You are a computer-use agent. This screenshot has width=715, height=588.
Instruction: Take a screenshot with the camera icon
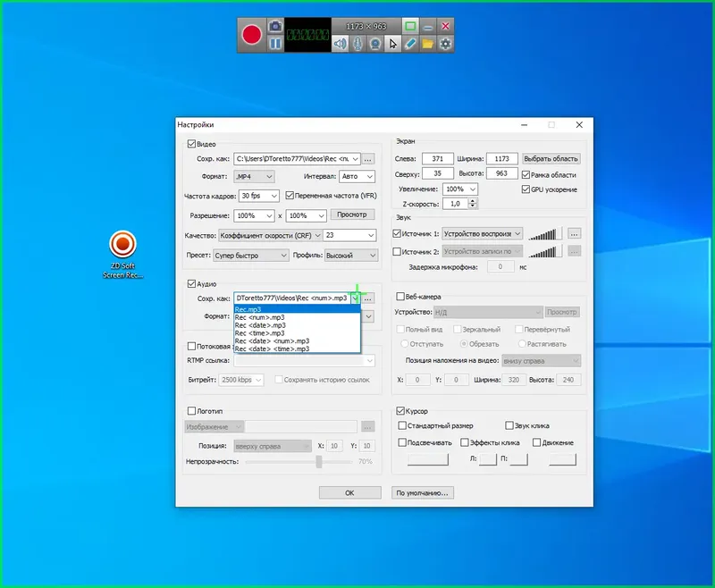(275, 27)
